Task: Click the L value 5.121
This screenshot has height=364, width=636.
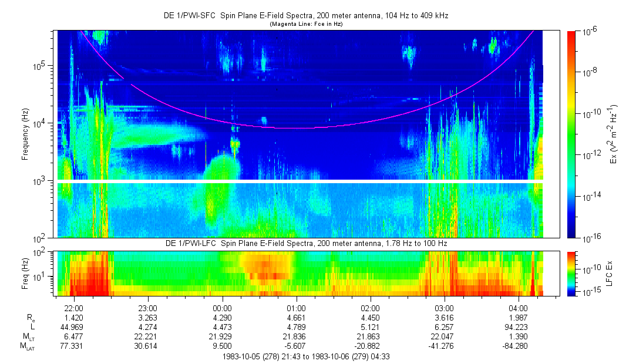Action: [370, 327]
